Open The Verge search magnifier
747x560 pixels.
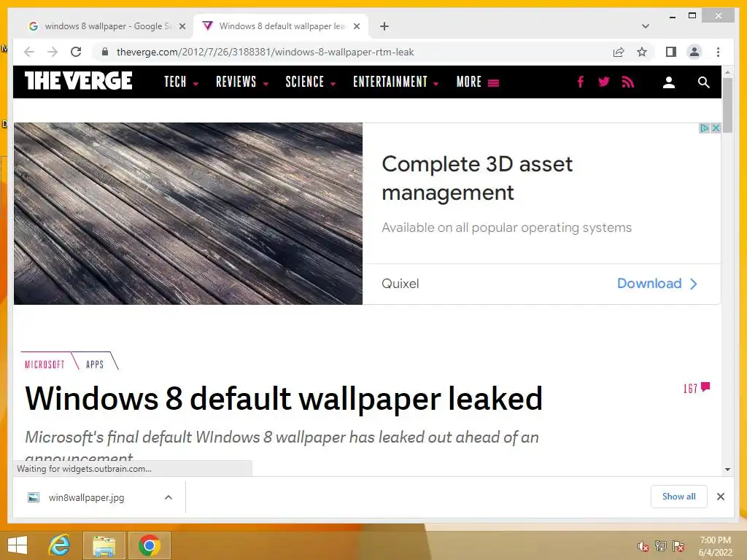tap(703, 82)
